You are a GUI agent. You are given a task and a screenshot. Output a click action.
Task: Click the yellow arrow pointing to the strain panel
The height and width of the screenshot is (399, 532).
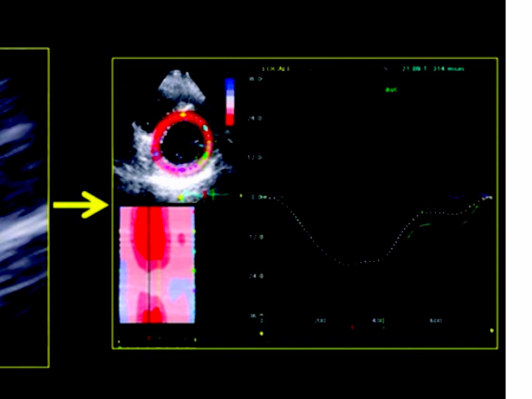pyautogui.click(x=81, y=204)
